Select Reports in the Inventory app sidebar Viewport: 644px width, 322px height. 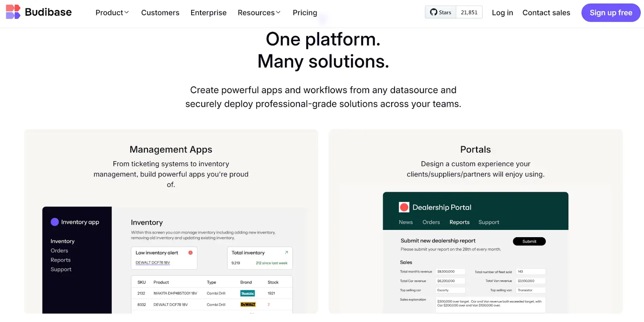point(60,260)
